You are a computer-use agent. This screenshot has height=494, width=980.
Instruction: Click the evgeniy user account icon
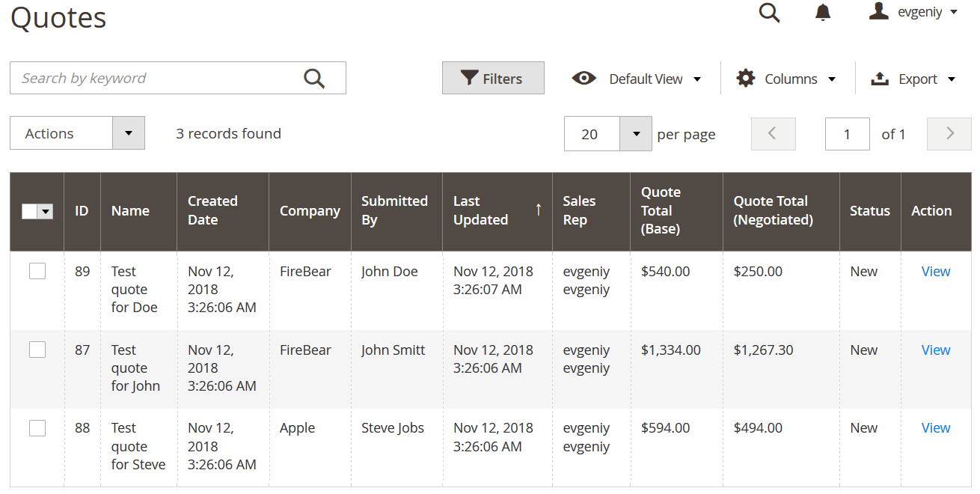coord(879,11)
